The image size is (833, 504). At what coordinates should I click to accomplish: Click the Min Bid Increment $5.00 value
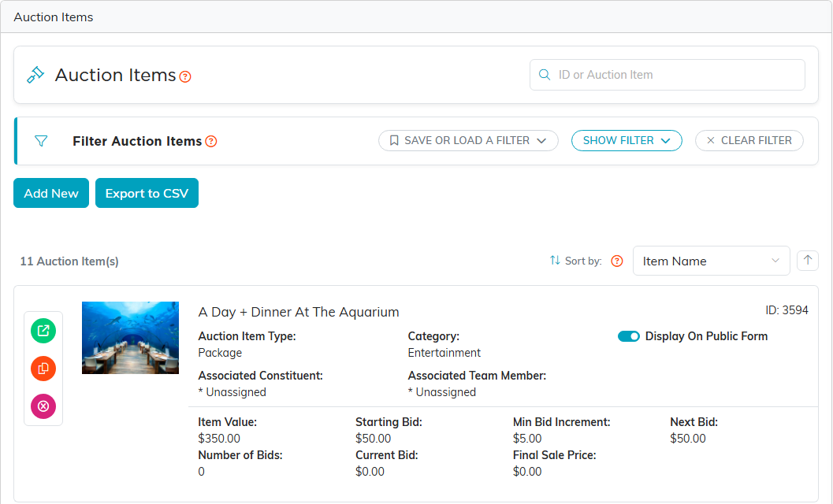[x=527, y=439]
